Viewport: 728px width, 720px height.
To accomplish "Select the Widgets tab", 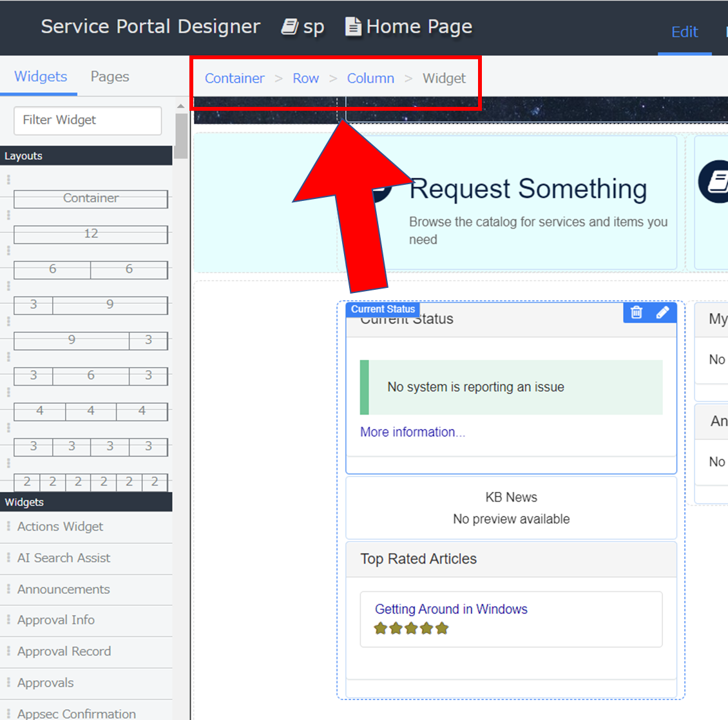I will click(x=40, y=75).
